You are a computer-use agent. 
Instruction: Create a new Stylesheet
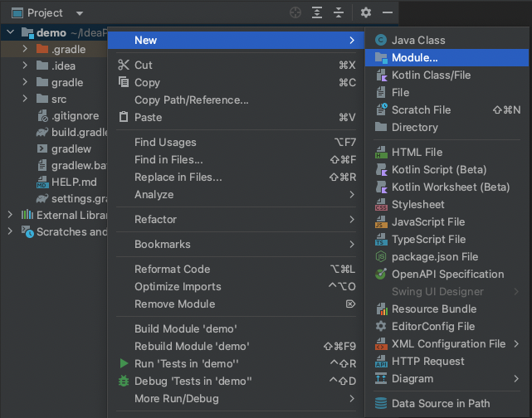click(x=447, y=204)
